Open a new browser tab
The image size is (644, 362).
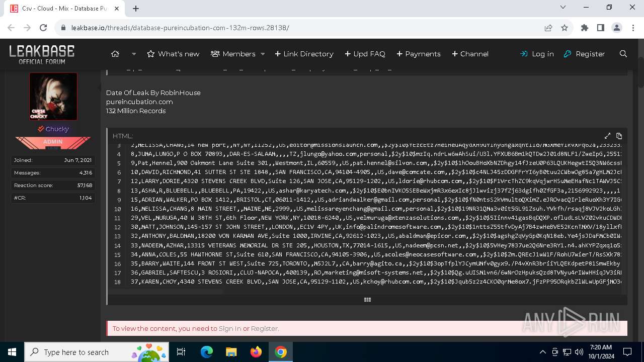tap(136, 9)
